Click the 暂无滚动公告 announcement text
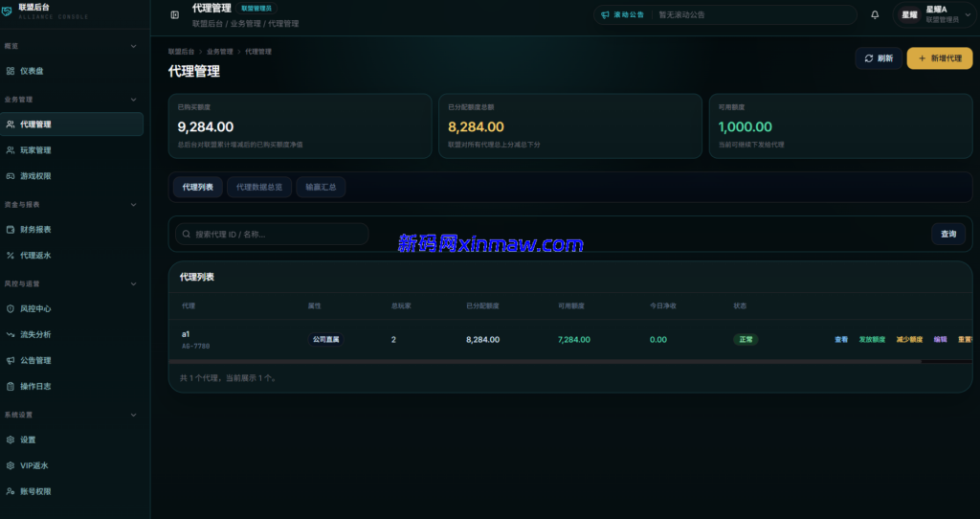 point(681,15)
